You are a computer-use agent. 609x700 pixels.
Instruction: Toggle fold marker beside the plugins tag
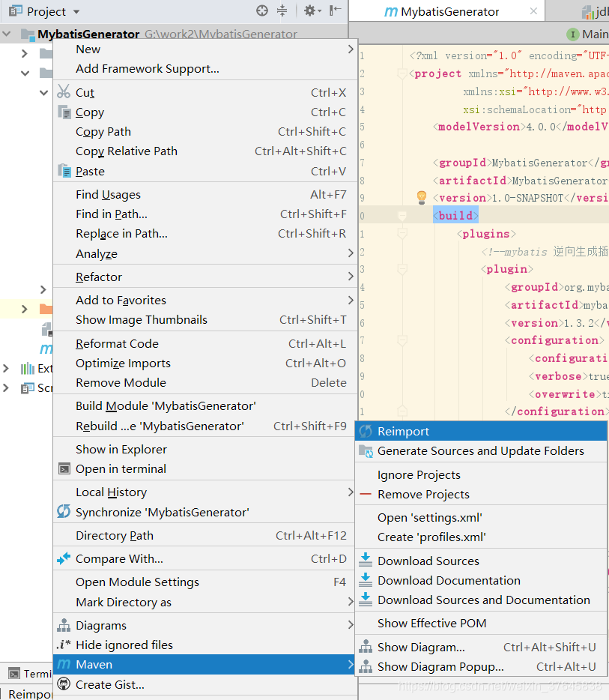[x=402, y=234]
